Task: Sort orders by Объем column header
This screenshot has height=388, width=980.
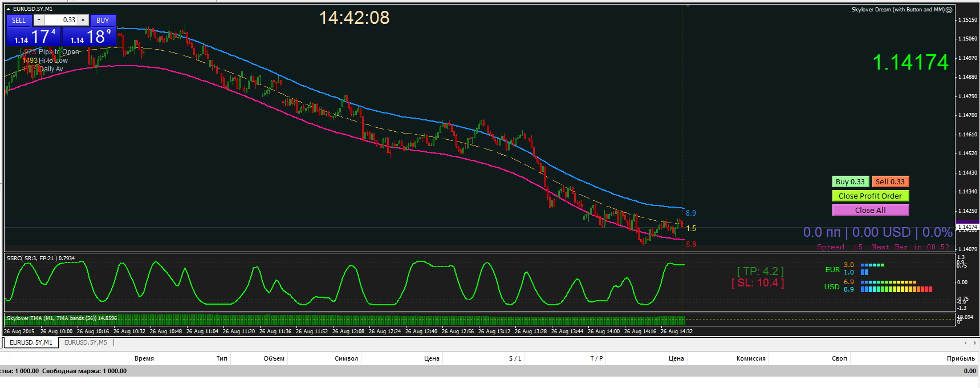Action: point(274,358)
